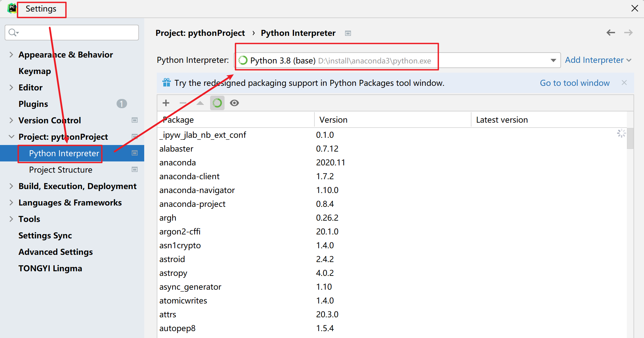Click the project-level icon beside breadcrumb
Screen dimensions: 644x338
(x=348, y=33)
